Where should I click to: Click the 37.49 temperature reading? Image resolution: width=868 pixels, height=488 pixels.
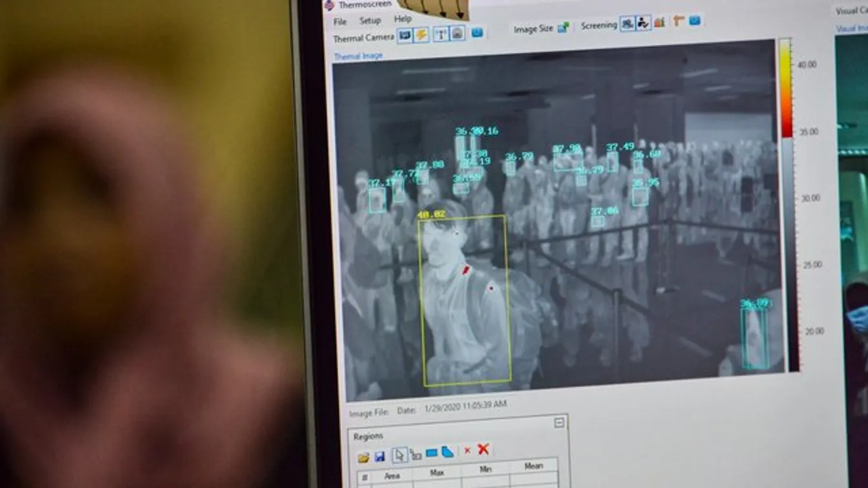(x=620, y=147)
